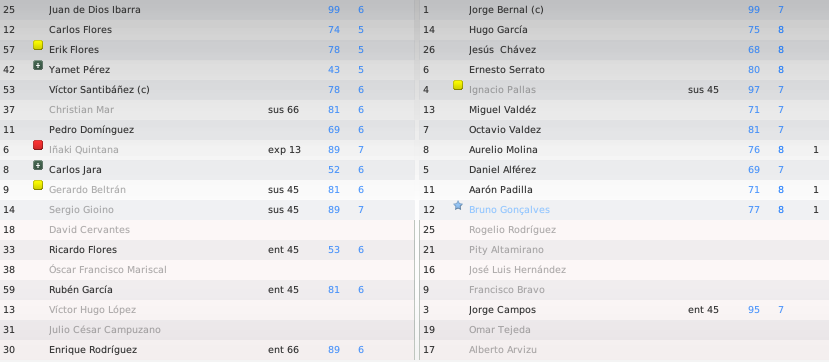
Task: Select unused substitute Alberto Arvizu
Action: coord(624,350)
